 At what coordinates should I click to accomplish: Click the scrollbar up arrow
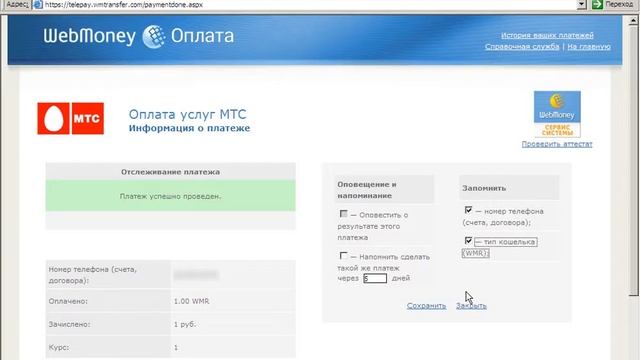click(633, 20)
